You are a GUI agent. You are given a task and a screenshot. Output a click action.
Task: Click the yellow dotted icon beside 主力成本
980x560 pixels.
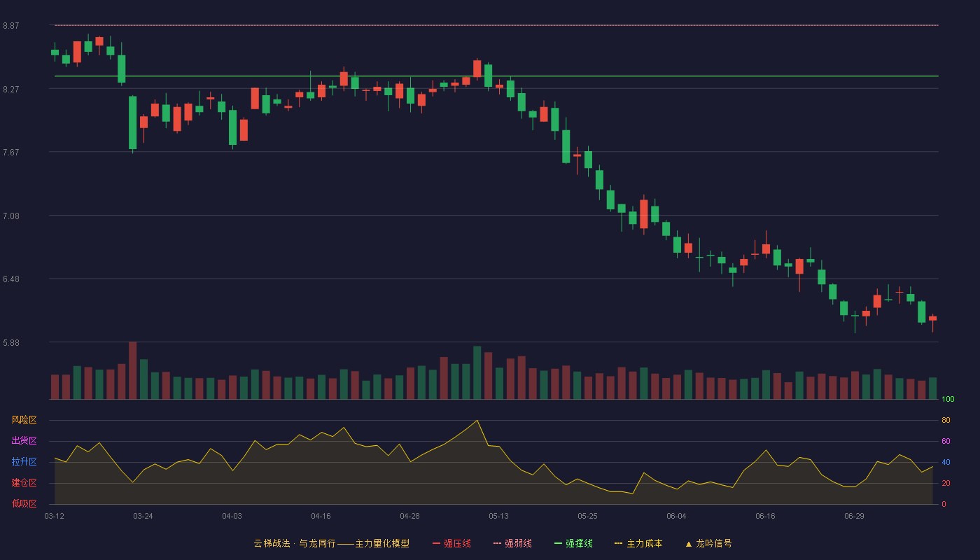click(x=618, y=543)
